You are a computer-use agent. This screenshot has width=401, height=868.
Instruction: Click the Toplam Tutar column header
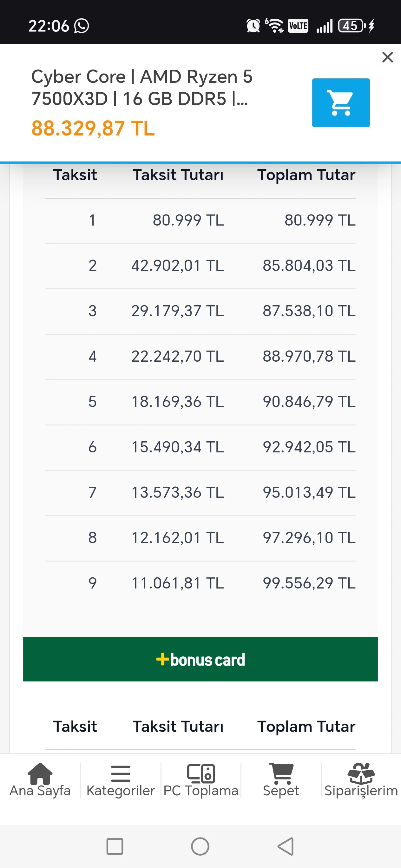(306, 175)
